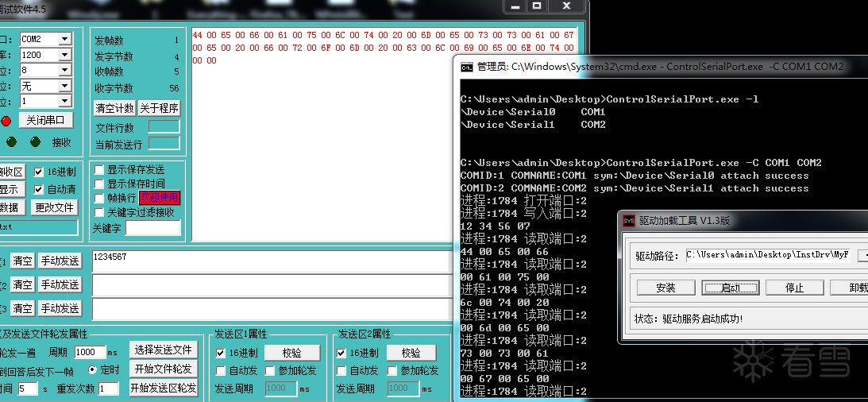Click the red 欢迎使用 banner
This screenshot has height=402, width=868.
(160, 198)
